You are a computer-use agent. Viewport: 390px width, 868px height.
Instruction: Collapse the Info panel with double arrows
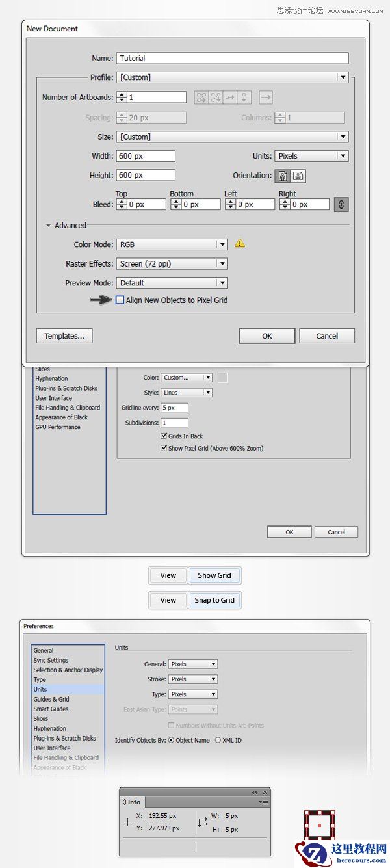tap(255, 792)
